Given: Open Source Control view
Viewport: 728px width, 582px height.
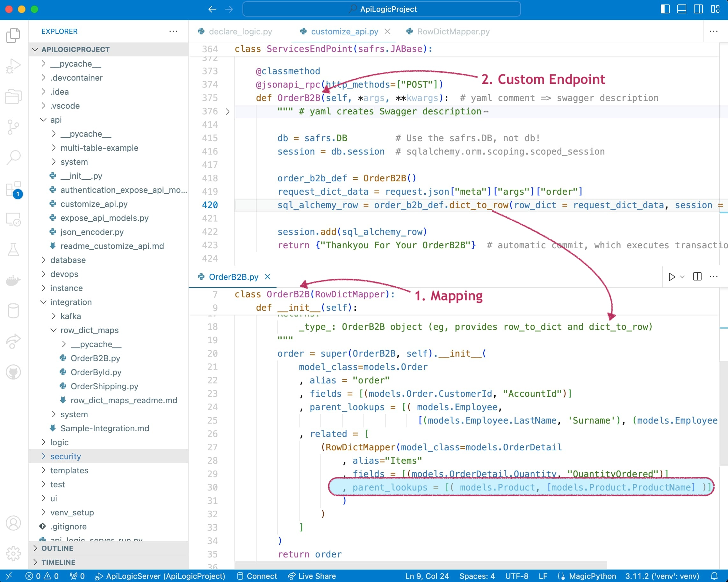Looking at the screenshot, I should [x=13, y=127].
